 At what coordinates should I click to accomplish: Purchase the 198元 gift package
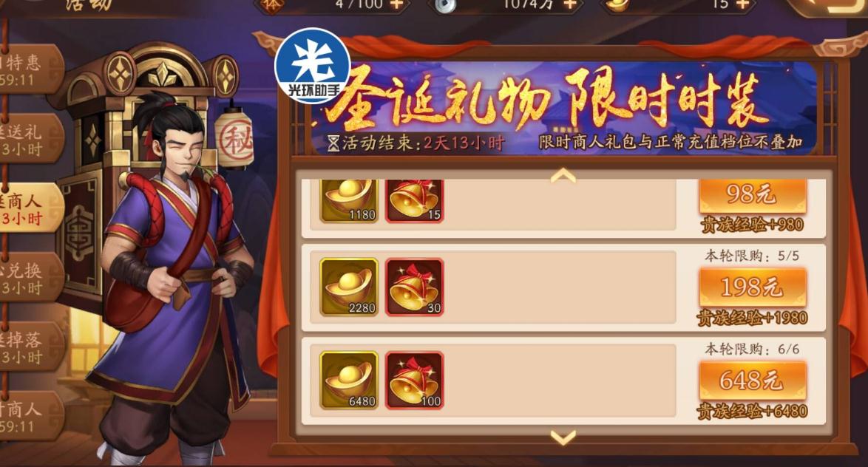tap(752, 287)
